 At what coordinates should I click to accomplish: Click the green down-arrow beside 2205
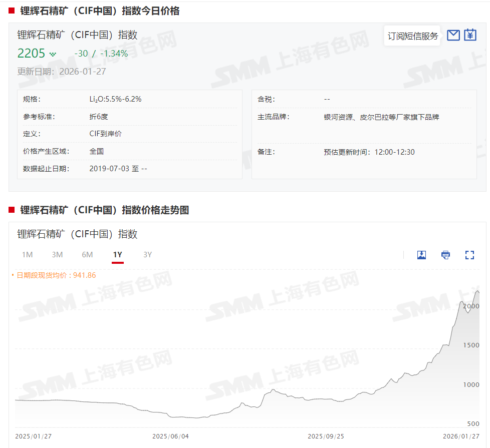point(53,54)
